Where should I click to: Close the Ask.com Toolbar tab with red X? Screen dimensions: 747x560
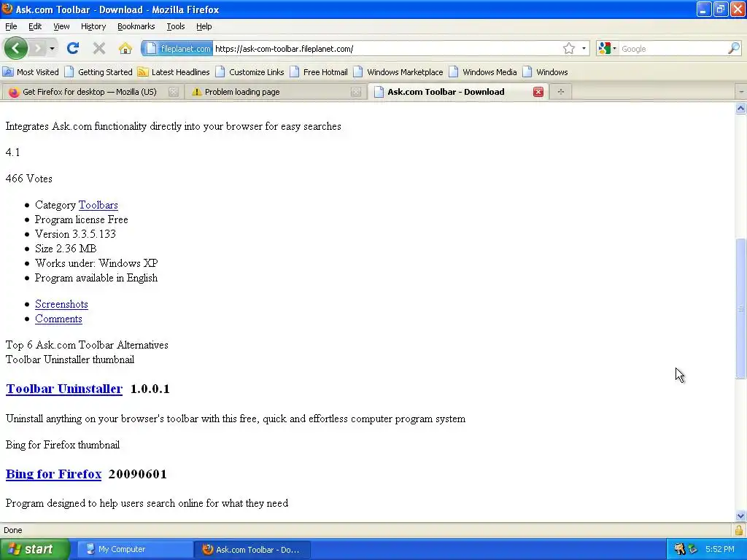point(538,92)
